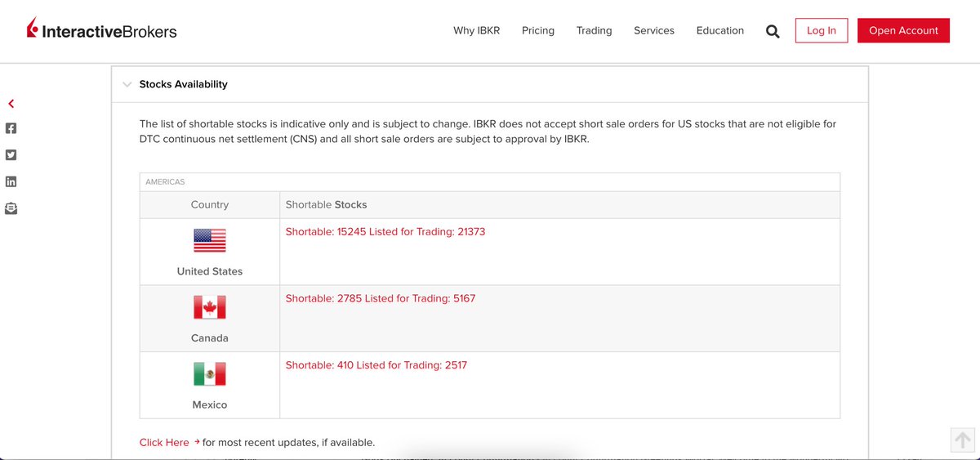The width and height of the screenshot is (980, 460).
Task: Open the Why IBKR menu
Action: [476, 30]
